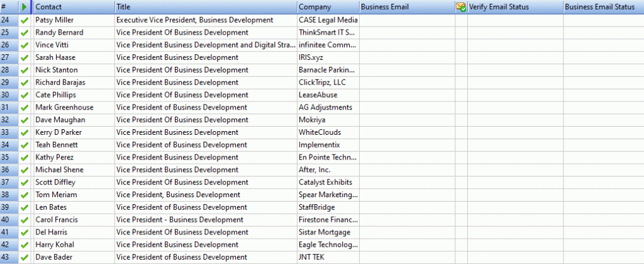Click the Sistar Mortgage company cell
Image resolution: width=644 pixels, height=264 pixels.
[x=328, y=232]
